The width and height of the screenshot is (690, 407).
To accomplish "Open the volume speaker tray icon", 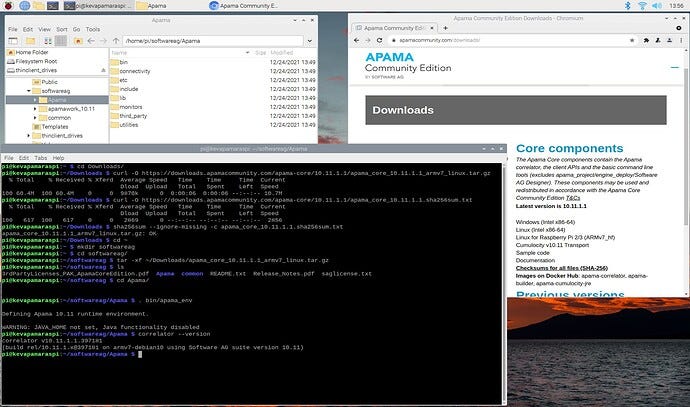I will [657, 6].
